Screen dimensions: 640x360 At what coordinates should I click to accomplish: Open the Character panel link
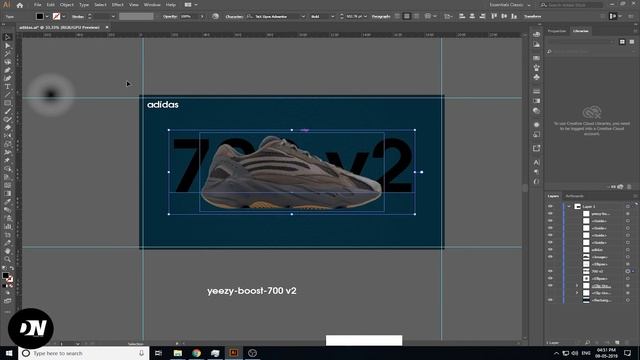(234, 16)
